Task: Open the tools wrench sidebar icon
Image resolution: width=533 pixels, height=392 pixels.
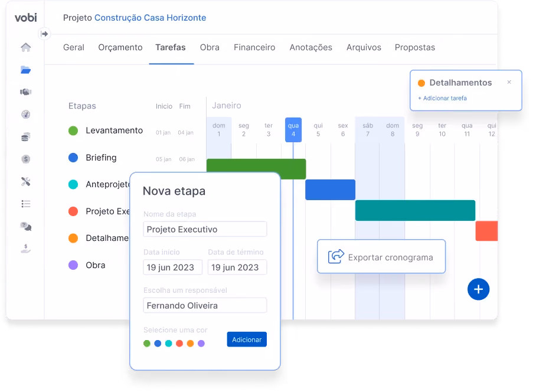Action: point(26,182)
